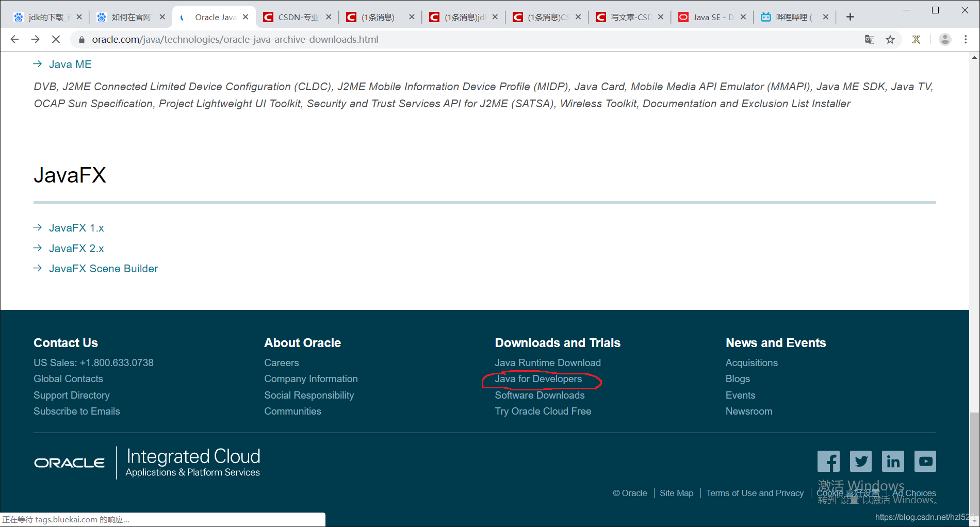The height and width of the screenshot is (527, 980).
Task: Open the Java ME link
Action: coord(70,64)
